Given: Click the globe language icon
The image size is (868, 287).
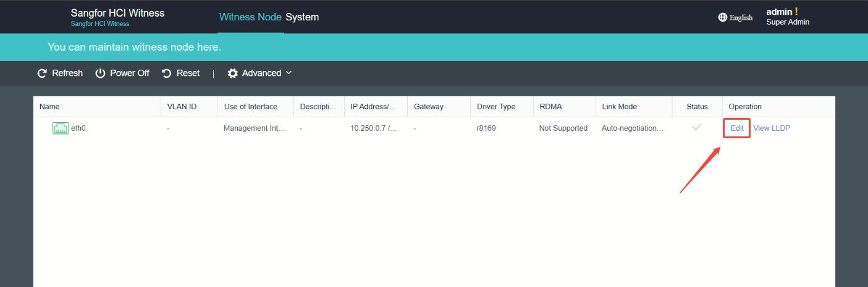Looking at the screenshot, I should [723, 17].
